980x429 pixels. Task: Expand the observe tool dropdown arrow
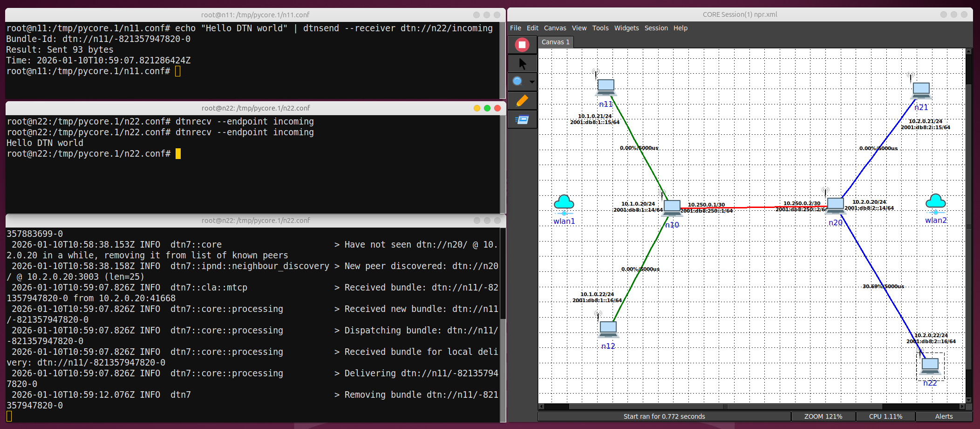(x=532, y=82)
